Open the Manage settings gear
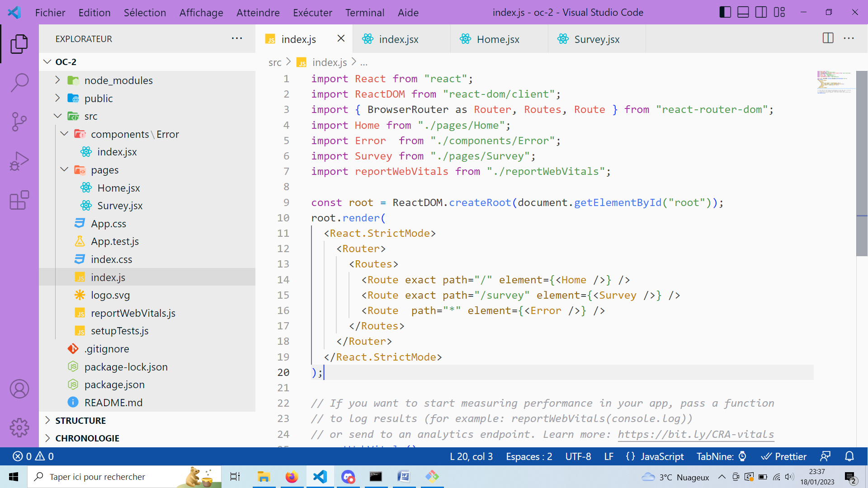Image resolution: width=868 pixels, height=488 pixels. pos(19,427)
